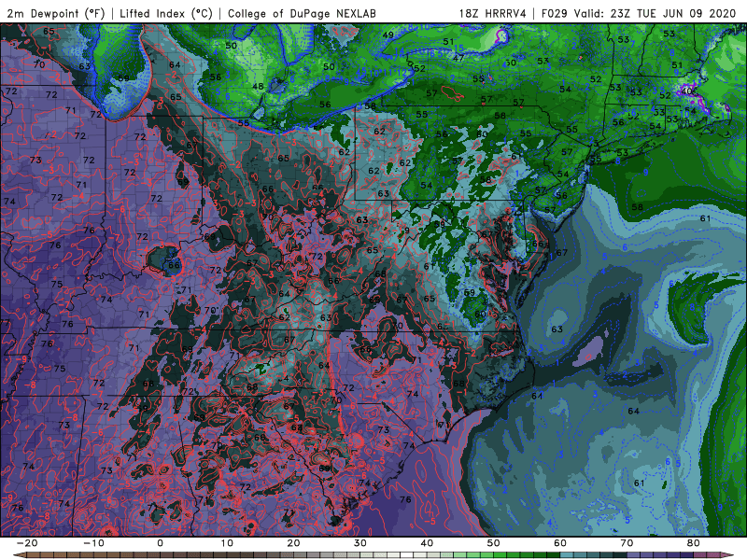Viewport: 747px width, 560px height.
Task: Click the '30' color scale label
Action: 360,543
